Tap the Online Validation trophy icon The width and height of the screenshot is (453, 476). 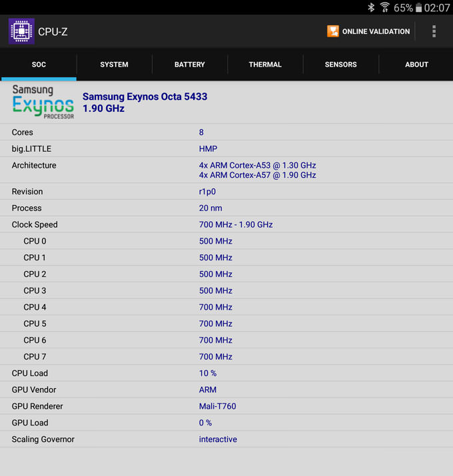[333, 31]
